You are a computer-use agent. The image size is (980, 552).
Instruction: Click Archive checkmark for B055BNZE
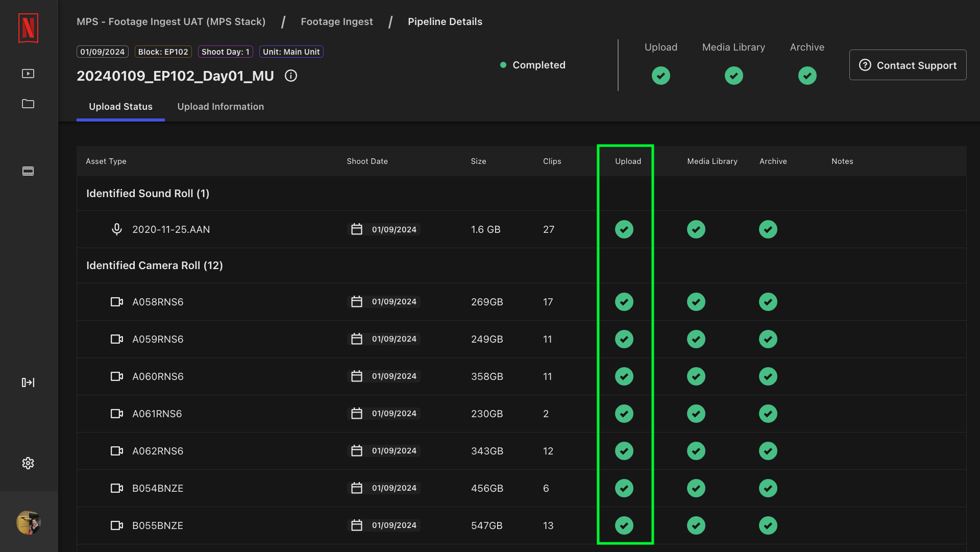[x=768, y=525]
